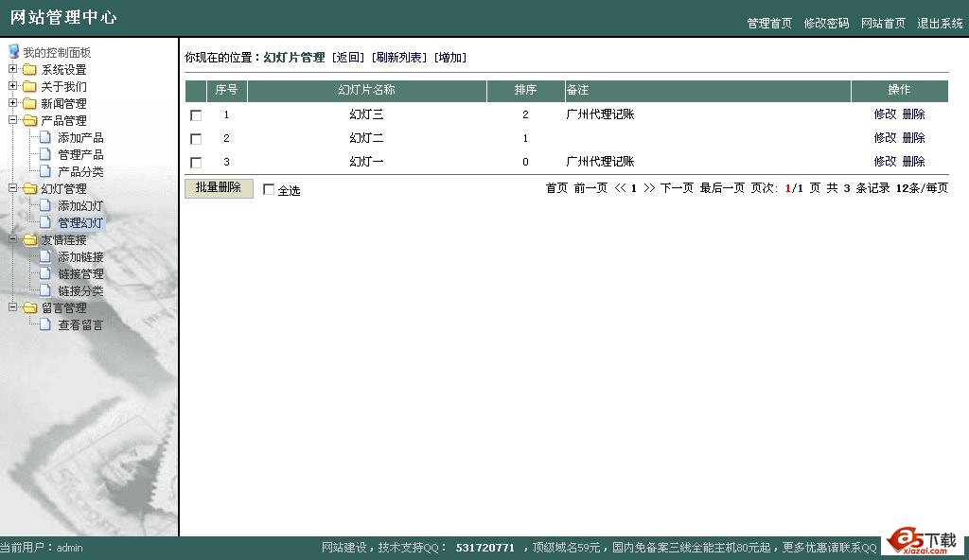Click the page icon beside 产品分类

tap(45, 171)
